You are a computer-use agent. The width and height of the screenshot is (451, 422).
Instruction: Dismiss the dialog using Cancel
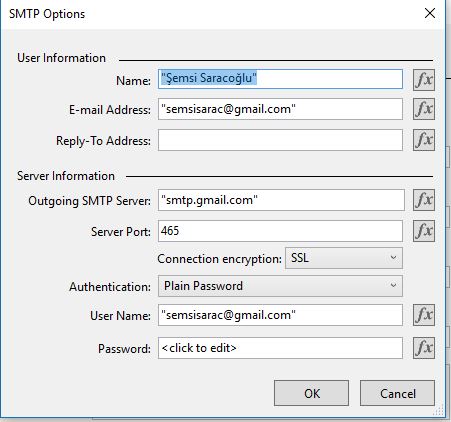pos(397,393)
